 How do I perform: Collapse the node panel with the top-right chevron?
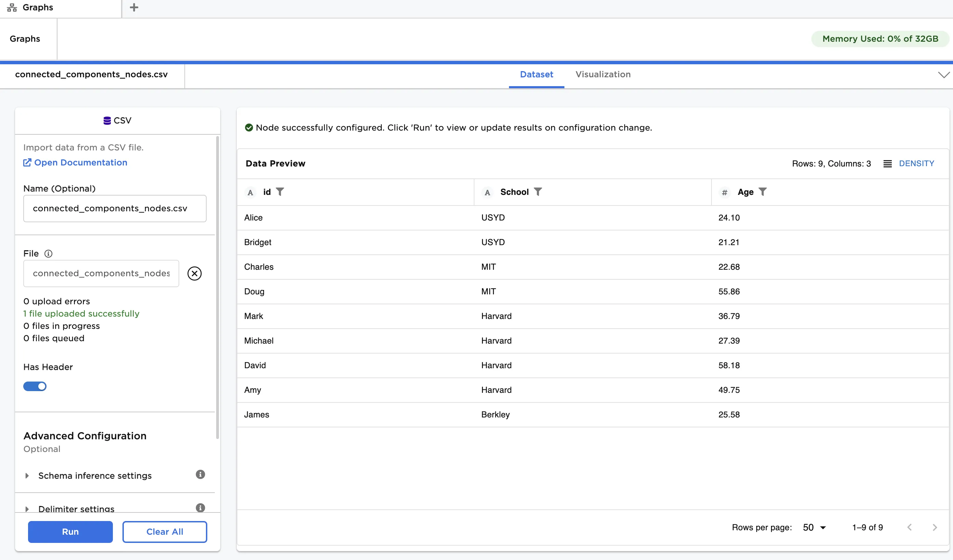(943, 75)
